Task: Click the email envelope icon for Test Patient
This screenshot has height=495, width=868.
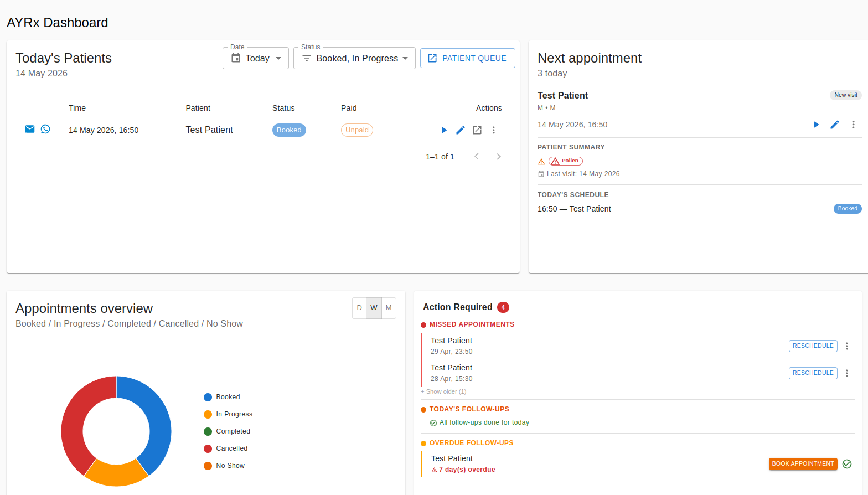Action: click(30, 129)
